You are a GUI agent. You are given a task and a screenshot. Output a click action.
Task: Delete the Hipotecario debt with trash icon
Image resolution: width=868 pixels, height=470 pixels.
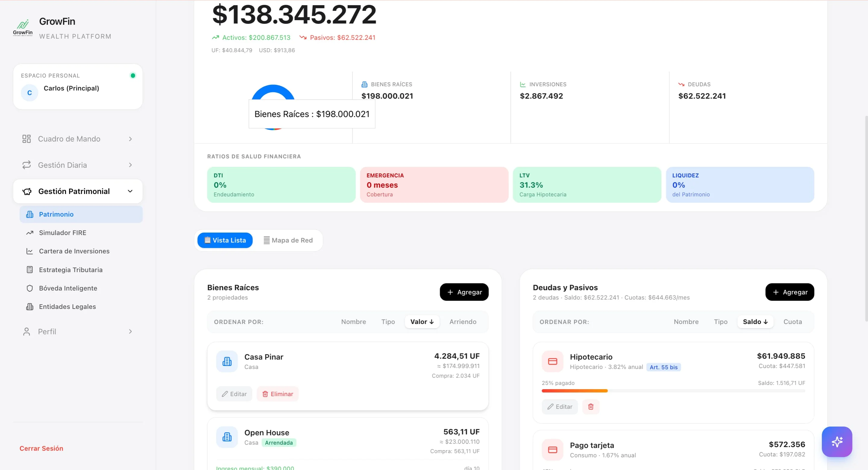coord(590,407)
